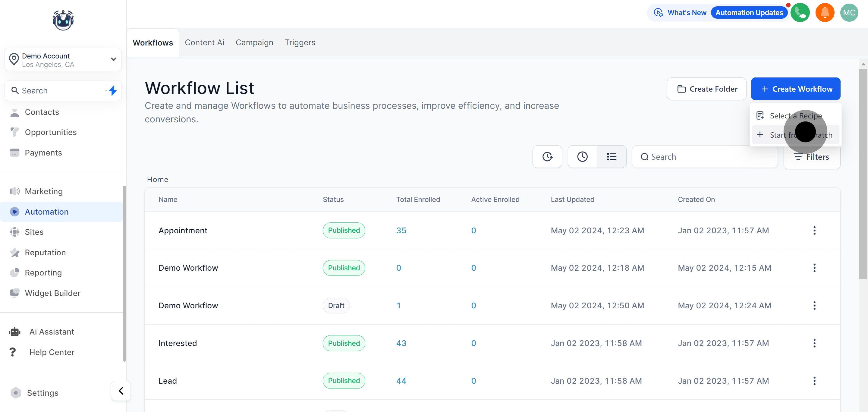The image size is (868, 412).
Task: Open the Appointment row three-dot menu
Action: tap(814, 231)
